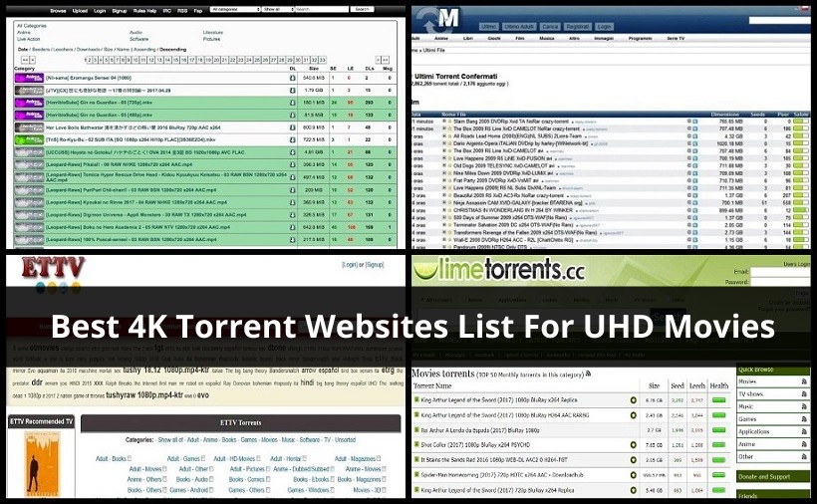Download icon for Her Love Boils Bathwater row
The width and height of the screenshot is (817, 504).
point(292,127)
